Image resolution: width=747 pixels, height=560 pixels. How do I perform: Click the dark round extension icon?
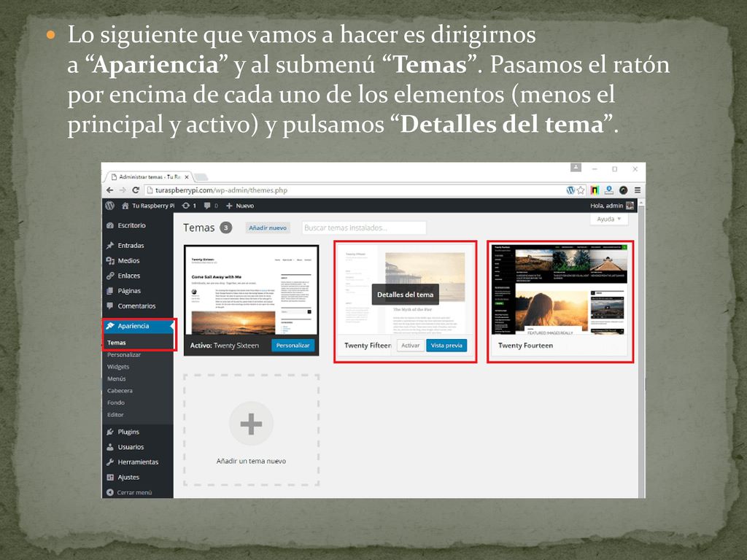[623, 190]
